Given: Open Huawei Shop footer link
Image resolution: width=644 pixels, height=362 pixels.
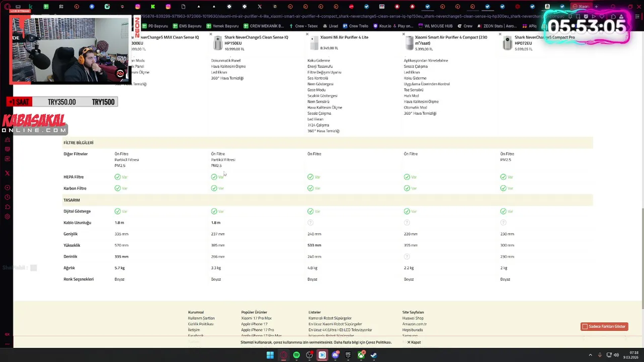Looking at the screenshot, I should (413, 318).
